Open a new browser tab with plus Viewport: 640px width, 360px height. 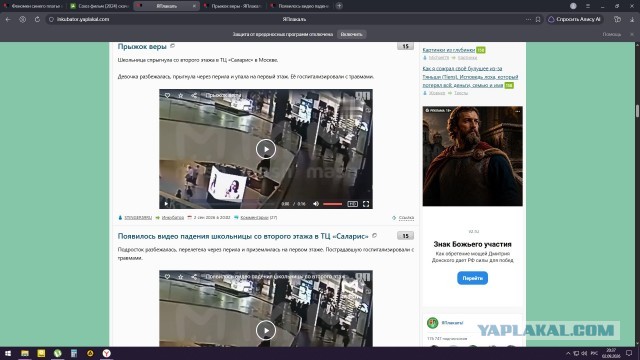click(339, 6)
